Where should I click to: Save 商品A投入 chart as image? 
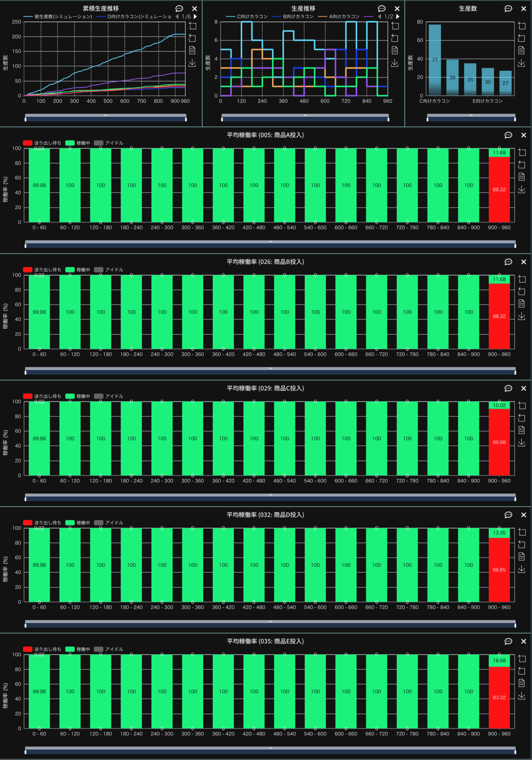click(x=521, y=189)
